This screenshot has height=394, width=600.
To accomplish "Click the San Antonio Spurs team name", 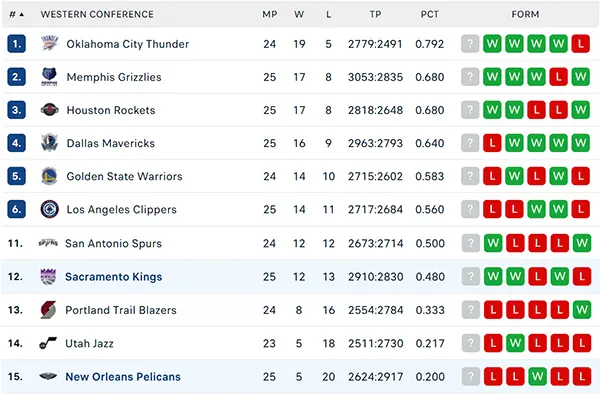I will [113, 243].
